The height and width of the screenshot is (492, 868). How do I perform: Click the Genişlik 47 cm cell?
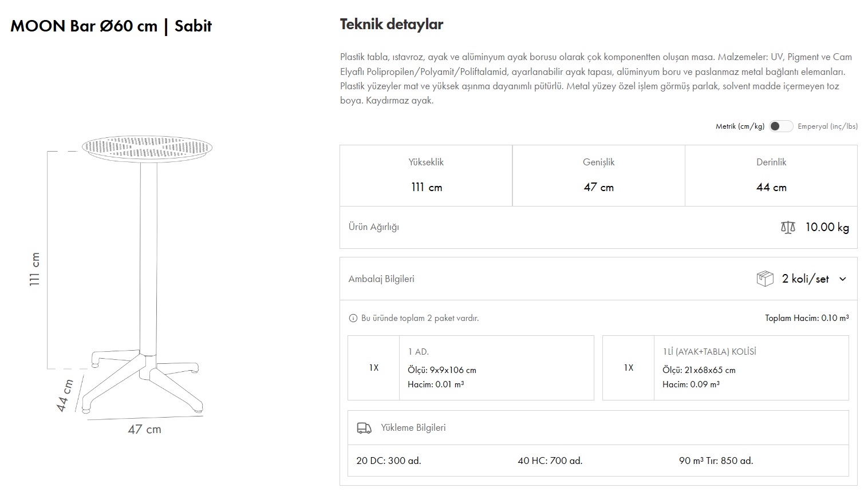[x=598, y=176]
